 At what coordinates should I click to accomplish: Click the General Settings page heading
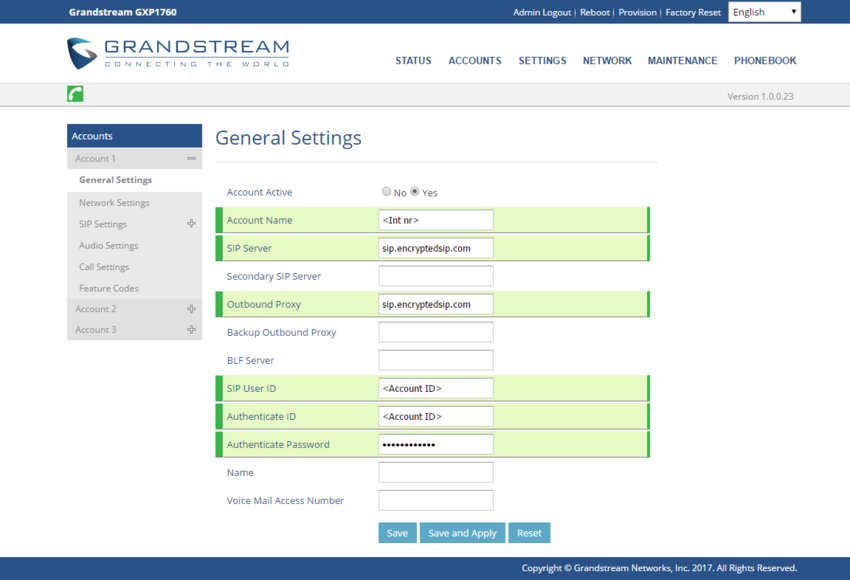(x=288, y=138)
